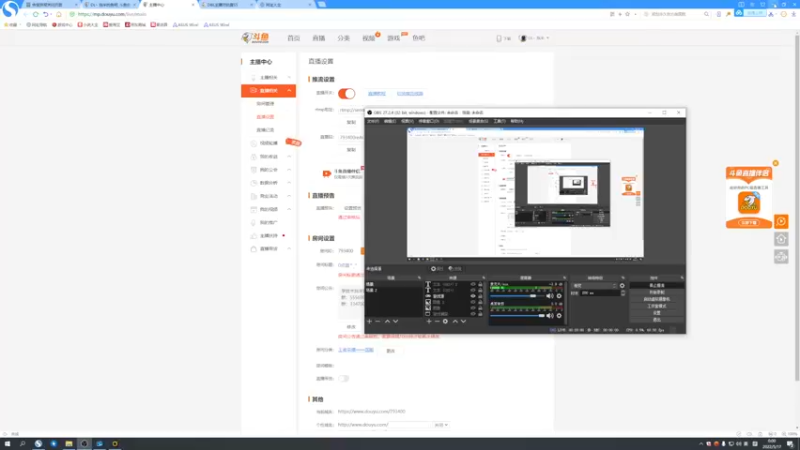Click 开始录制 button in OBS controls
This screenshot has width=800, height=450.
[x=657, y=292]
